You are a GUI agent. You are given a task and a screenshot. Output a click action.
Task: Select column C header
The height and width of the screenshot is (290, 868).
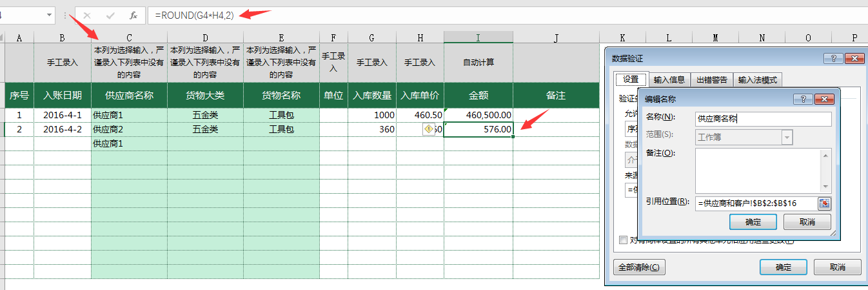tap(129, 38)
